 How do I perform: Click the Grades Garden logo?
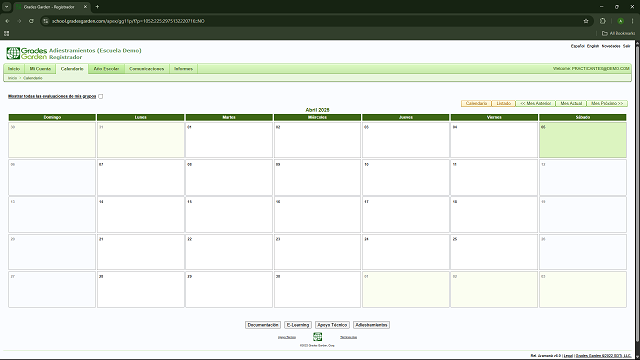pos(27,53)
